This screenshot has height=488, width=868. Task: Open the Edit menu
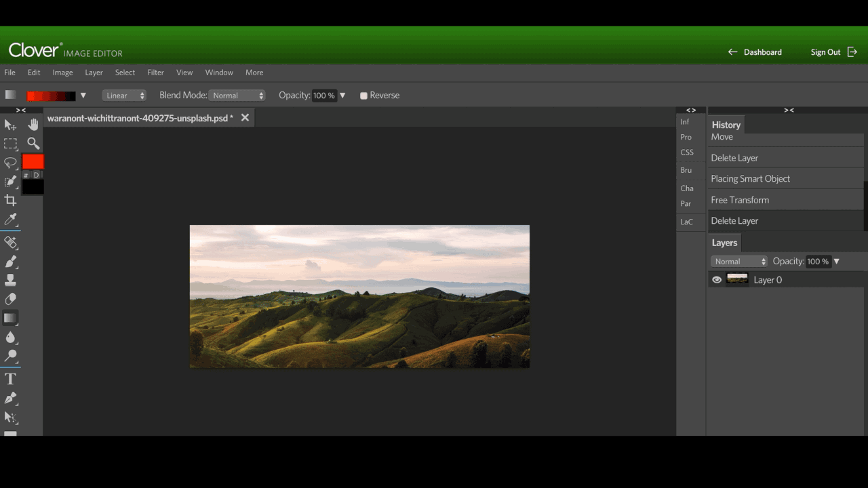pyautogui.click(x=34, y=73)
